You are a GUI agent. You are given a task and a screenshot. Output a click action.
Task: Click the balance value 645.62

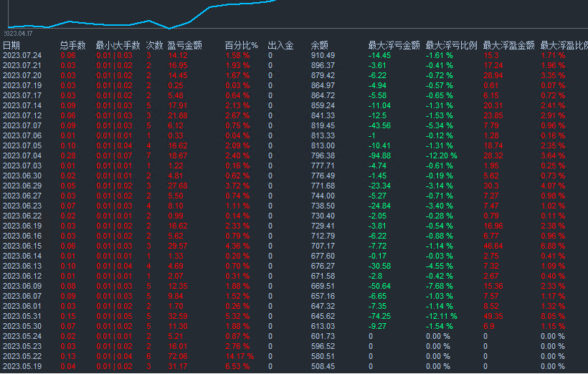(323, 316)
